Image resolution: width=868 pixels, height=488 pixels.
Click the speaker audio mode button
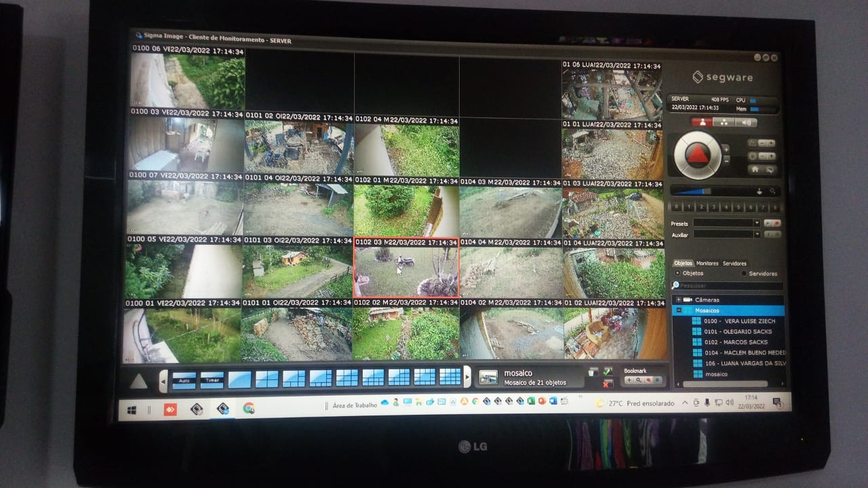[746, 123]
